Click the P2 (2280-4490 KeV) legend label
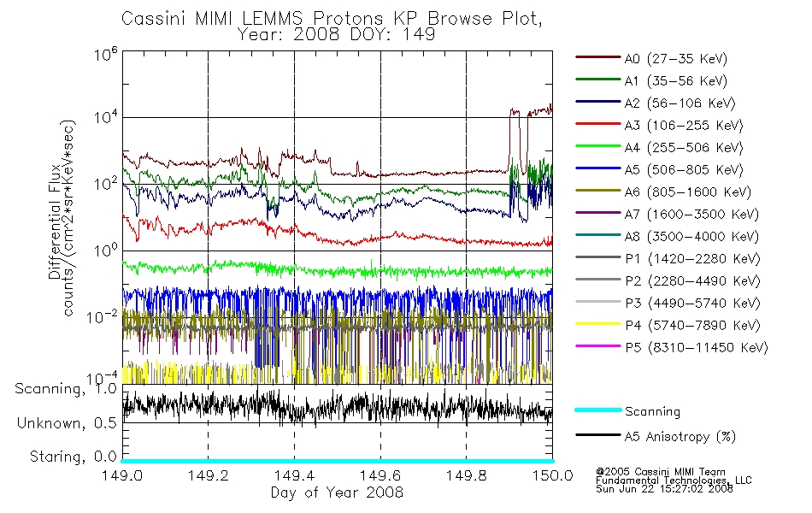 pos(692,281)
